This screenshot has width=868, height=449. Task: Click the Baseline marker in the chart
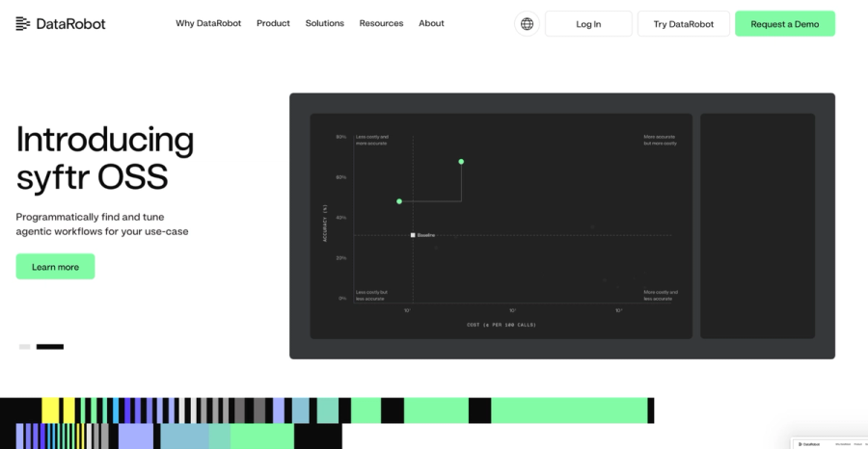(413, 235)
